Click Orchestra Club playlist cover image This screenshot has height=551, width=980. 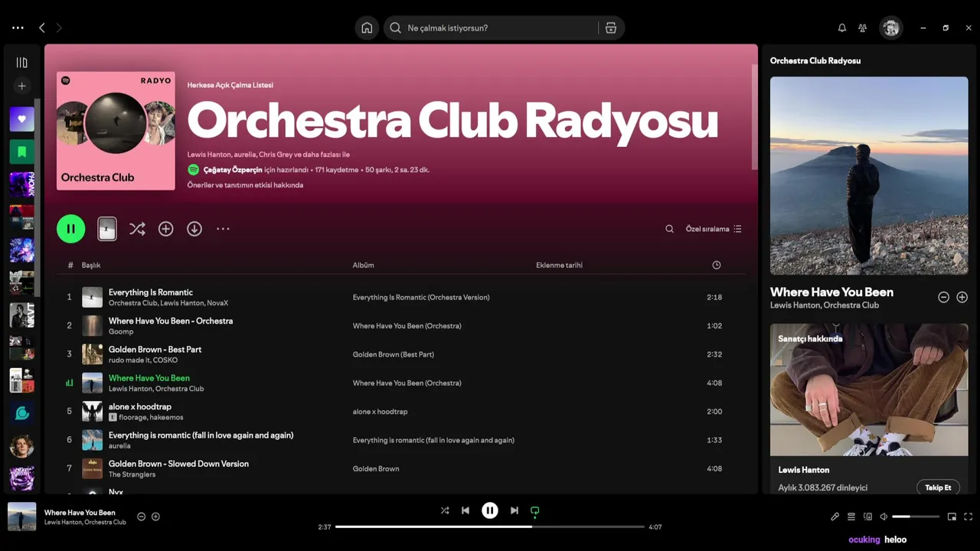click(x=116, y=131)
